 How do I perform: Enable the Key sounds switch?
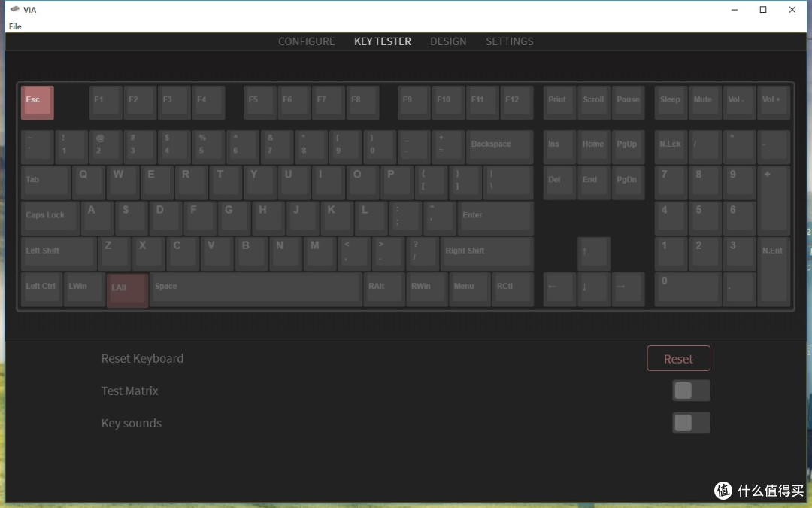(x=691, y=423)
